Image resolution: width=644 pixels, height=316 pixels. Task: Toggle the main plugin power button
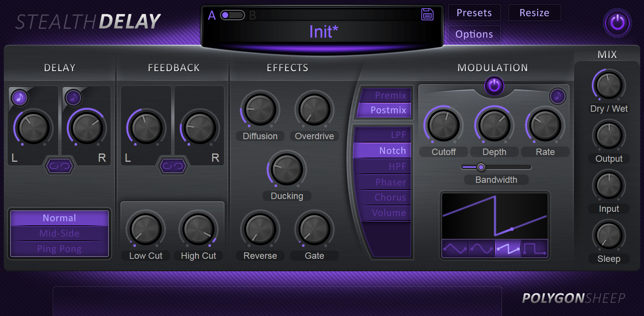tap(617, 23)
